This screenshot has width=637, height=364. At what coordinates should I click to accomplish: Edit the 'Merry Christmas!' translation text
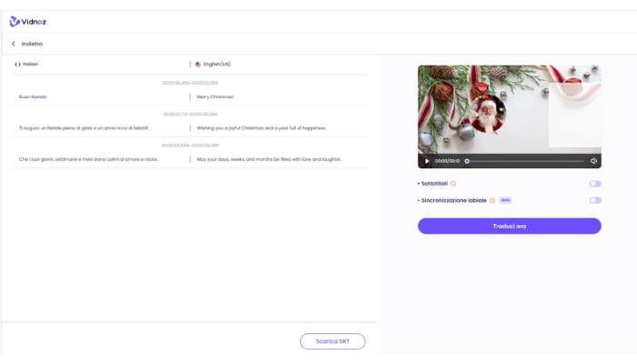[216, 96]
